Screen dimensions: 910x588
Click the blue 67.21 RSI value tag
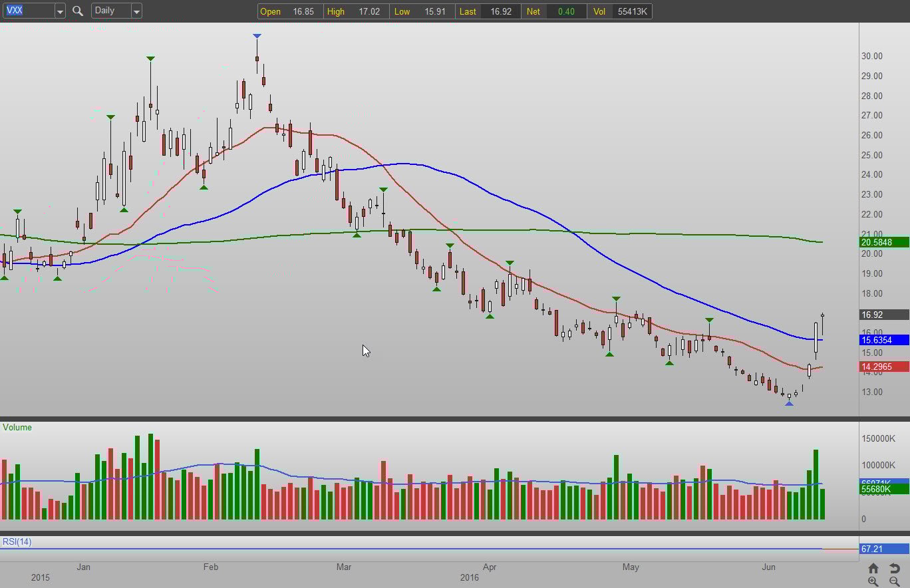pos(884,549)
